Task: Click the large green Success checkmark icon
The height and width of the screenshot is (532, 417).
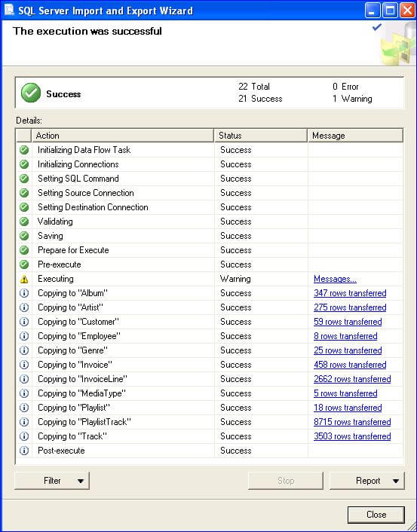Action: 31,93
